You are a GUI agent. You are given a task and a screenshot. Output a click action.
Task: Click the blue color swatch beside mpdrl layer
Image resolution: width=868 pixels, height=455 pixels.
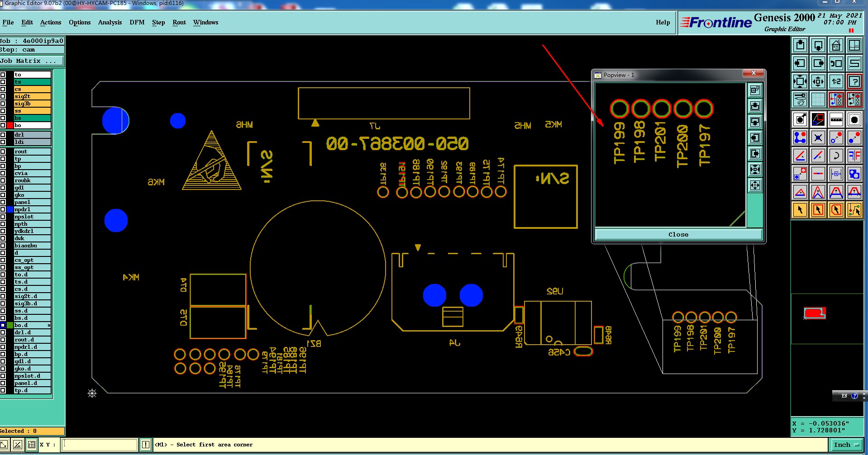point(10,209)
